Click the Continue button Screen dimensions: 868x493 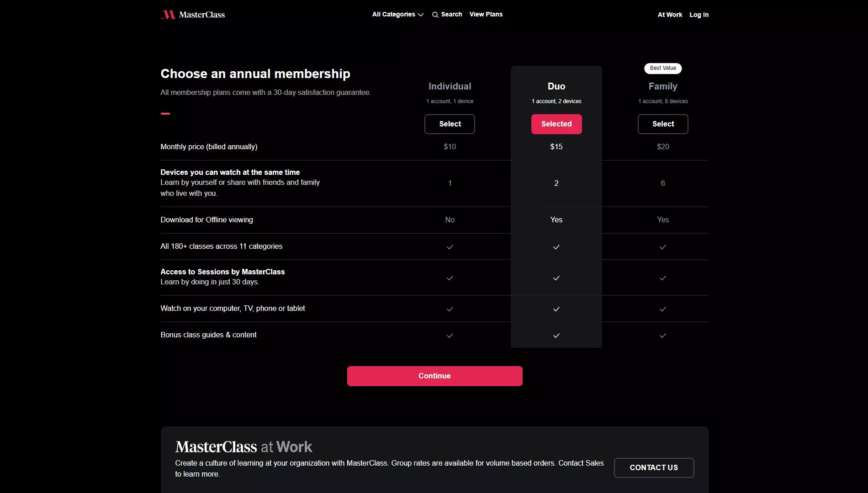(434, 376)
